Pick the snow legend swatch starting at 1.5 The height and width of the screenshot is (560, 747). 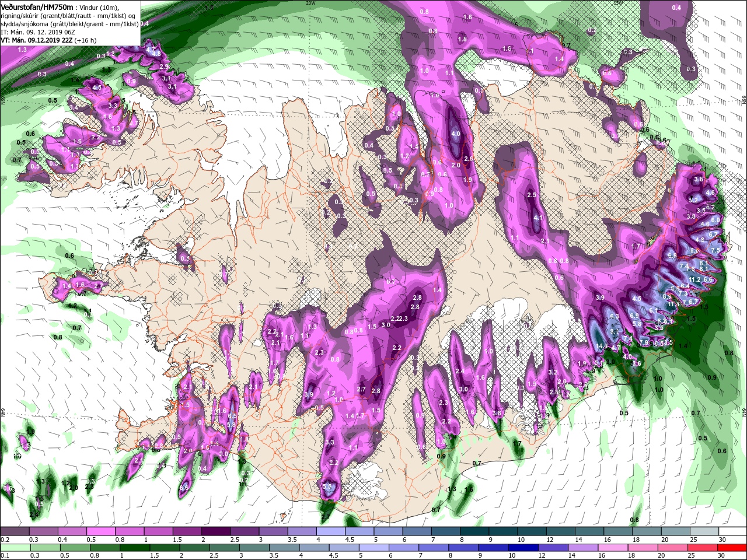(x=187, y=531)
